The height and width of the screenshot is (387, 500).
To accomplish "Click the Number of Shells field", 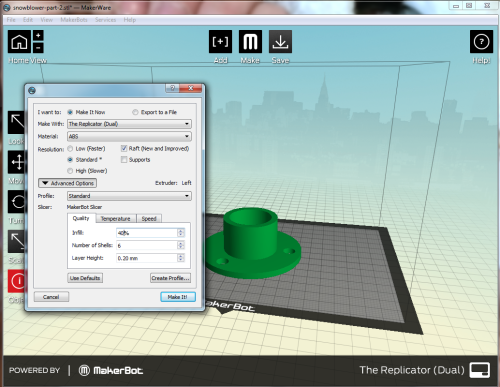I will (150, 246).
